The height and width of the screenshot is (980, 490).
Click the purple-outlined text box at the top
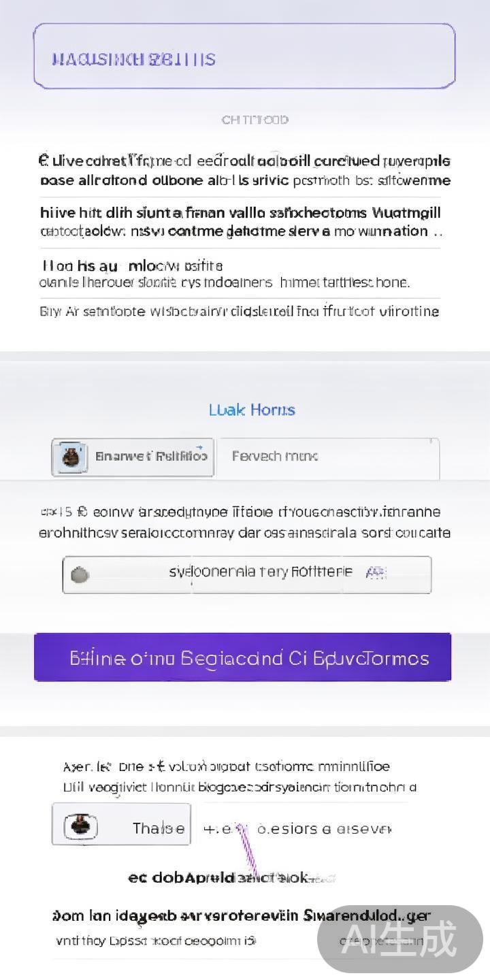[244, 56]
